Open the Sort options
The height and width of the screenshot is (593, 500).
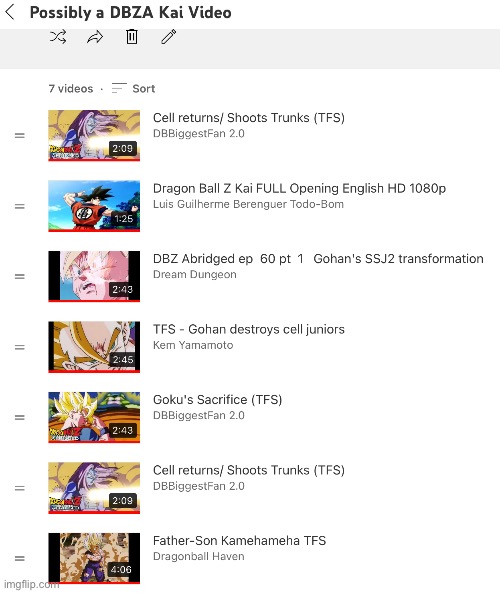coord(133,88)
